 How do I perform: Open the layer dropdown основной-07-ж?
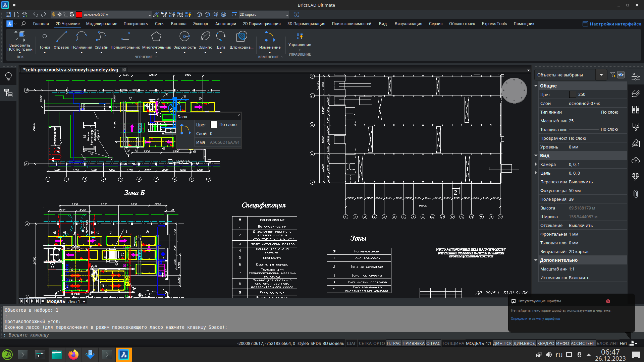[150, 15]
